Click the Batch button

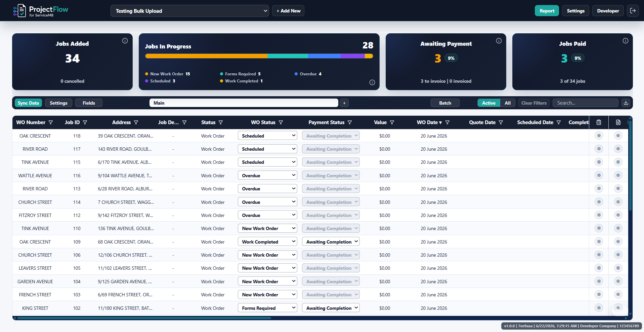click(445, 103)
